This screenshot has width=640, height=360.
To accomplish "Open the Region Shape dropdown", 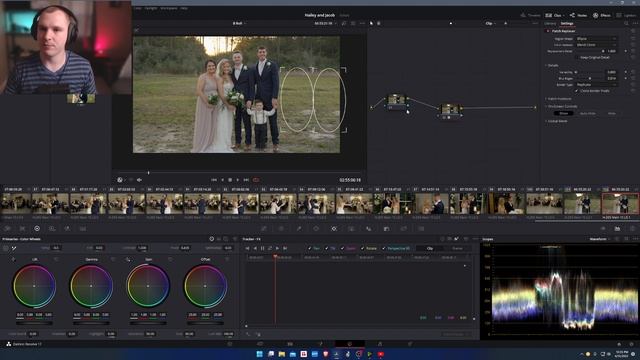I will tap(596, 39).
